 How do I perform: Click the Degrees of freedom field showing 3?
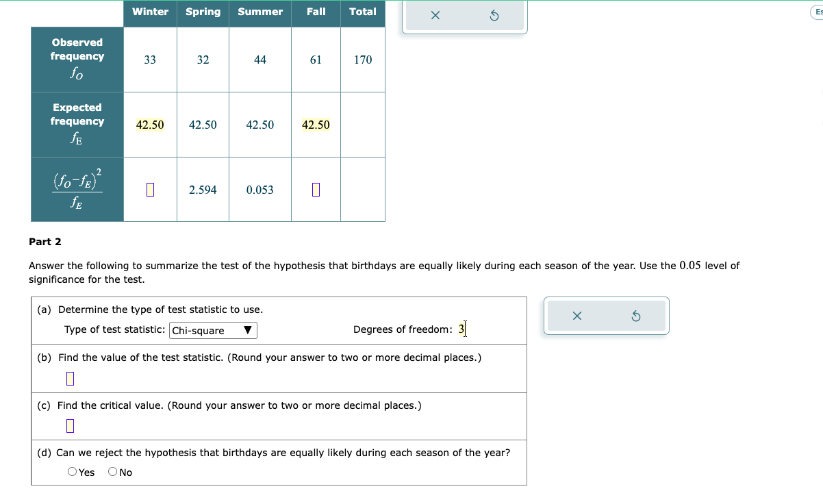[x=462, y=329]
